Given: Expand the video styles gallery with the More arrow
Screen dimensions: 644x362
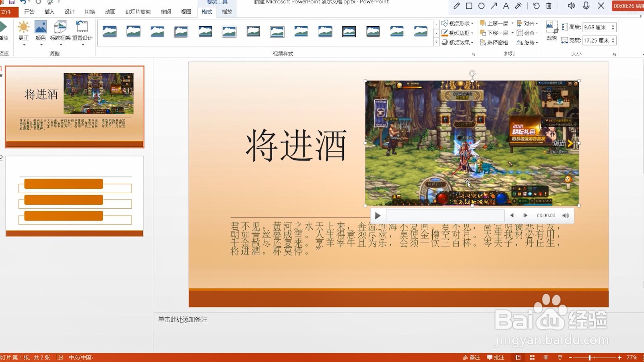Looking at the screenshot, I should pyautogui.click(x=436, y=42).
